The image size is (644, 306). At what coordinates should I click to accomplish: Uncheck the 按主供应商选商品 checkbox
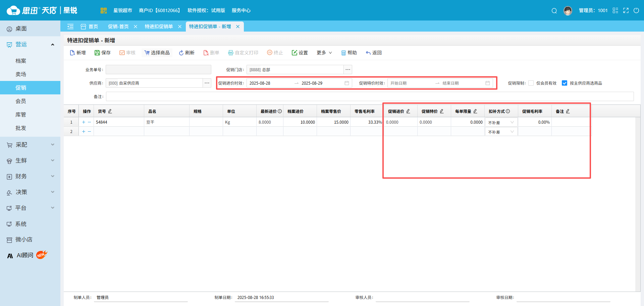pyautogui.click(x=565, y=83)
